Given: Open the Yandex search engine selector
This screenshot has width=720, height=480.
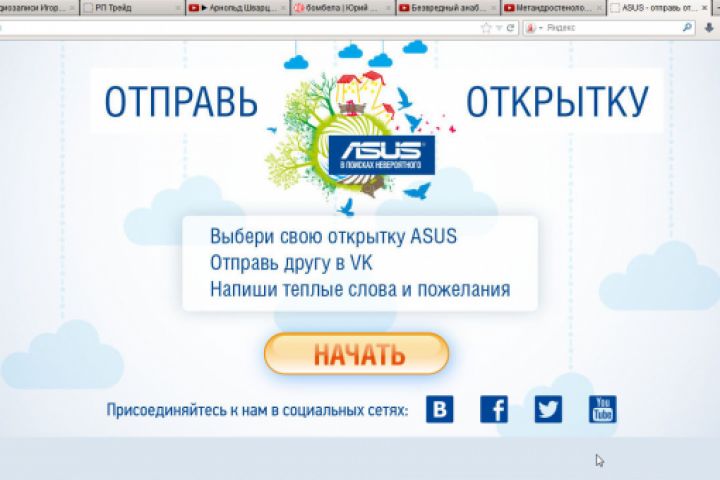Looking at the screenshot, I should pyautogui.click(x=534, y=28).
